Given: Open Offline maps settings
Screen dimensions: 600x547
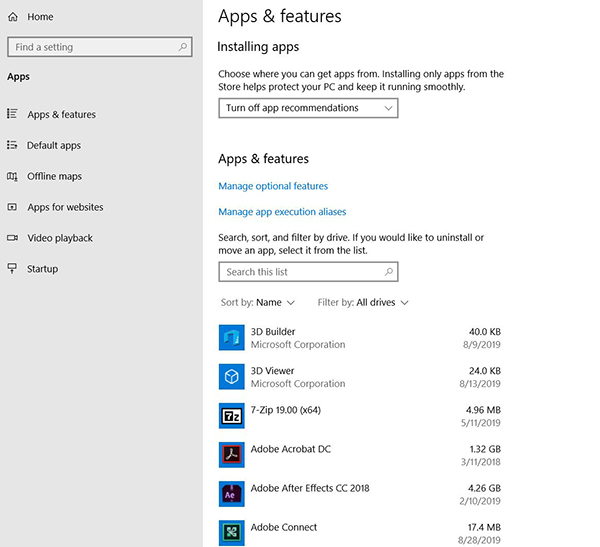Looking at the screenshot, I should [x=54, y=176].
